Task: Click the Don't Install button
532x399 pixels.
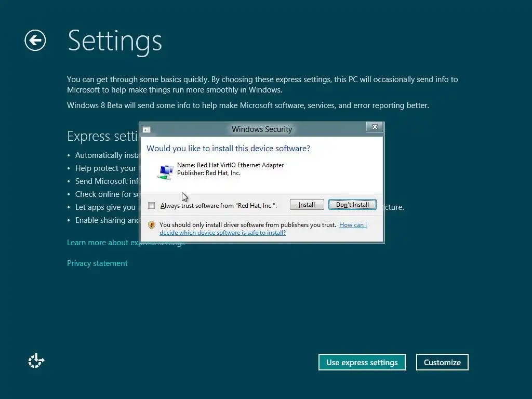Action: coord(352,205)
